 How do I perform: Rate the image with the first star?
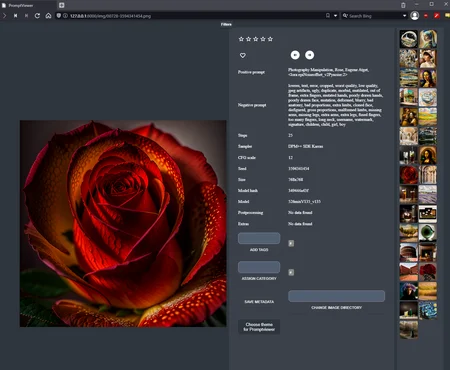(241, 39)
